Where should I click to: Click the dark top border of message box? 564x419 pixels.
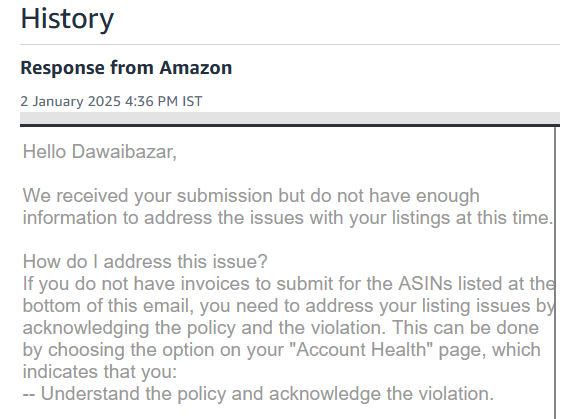[x=290, y=125]
